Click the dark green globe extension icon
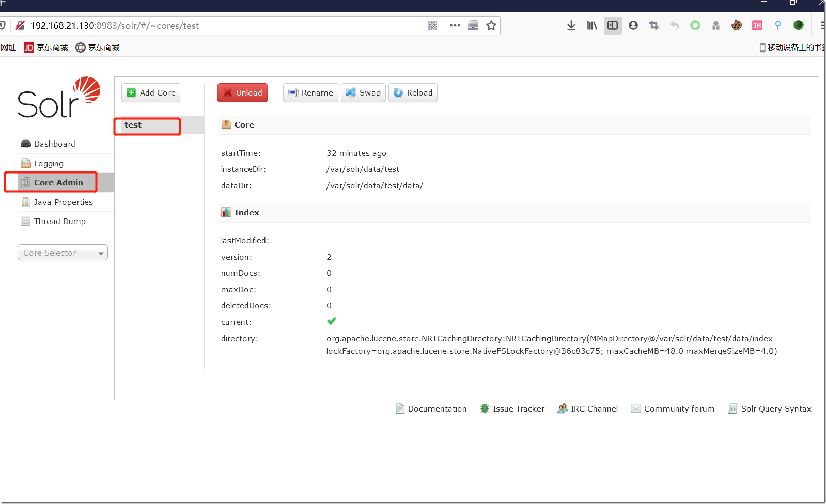Image resolution: width=826 pixels, height=504 pixels. coord(799,25)
